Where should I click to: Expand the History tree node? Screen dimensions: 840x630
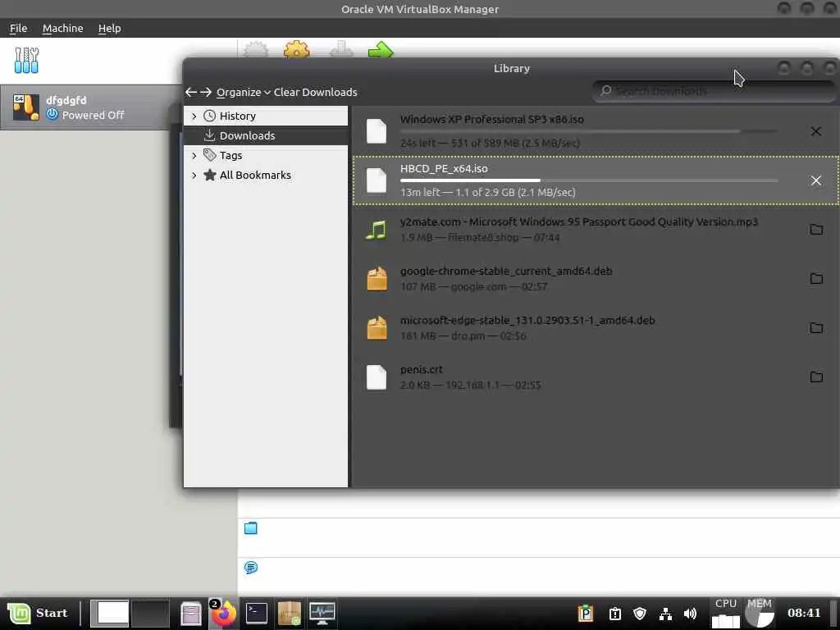coord(194,116)
